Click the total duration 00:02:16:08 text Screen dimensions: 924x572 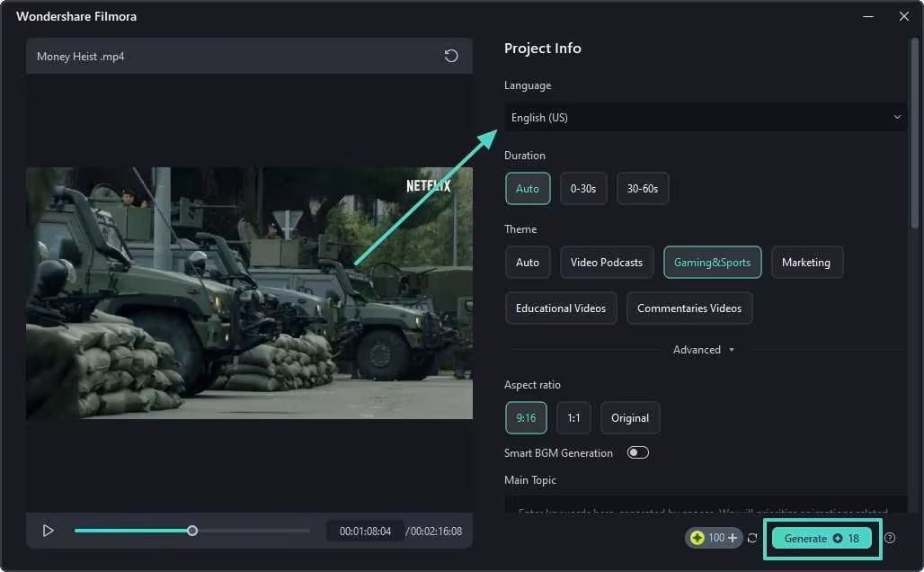436,532
